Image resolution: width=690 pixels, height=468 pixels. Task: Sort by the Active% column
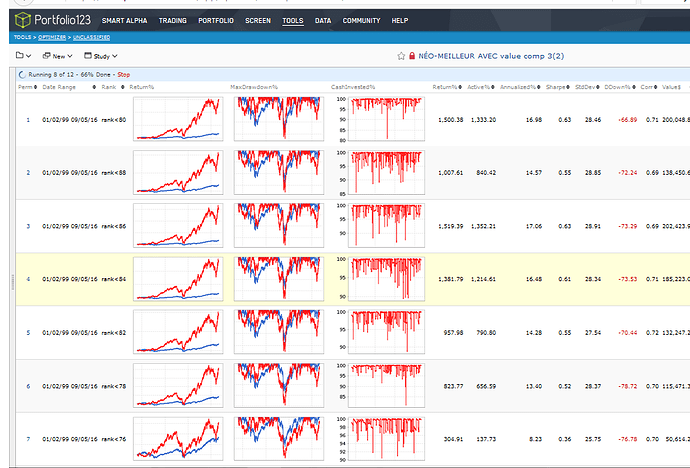point(481,87)
